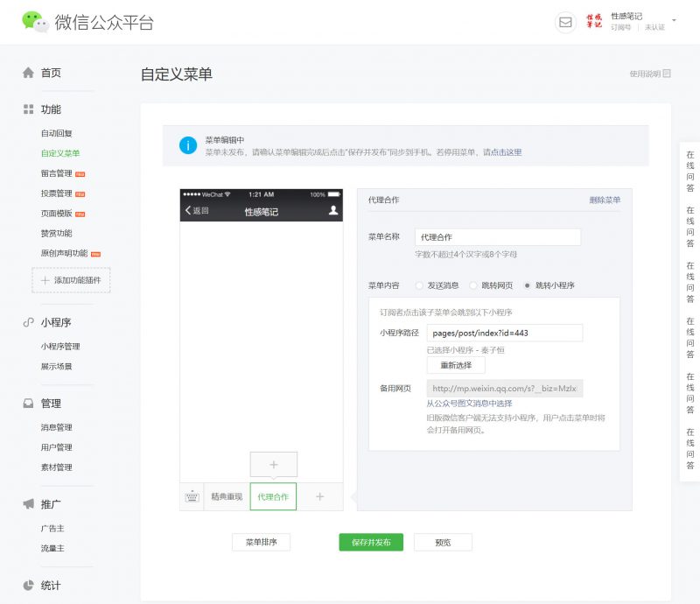Image resolution: width=700 pixels, height=604 pixels.
Task: Click the 备用网页 URL field
Action: click(x=505, y=389)
